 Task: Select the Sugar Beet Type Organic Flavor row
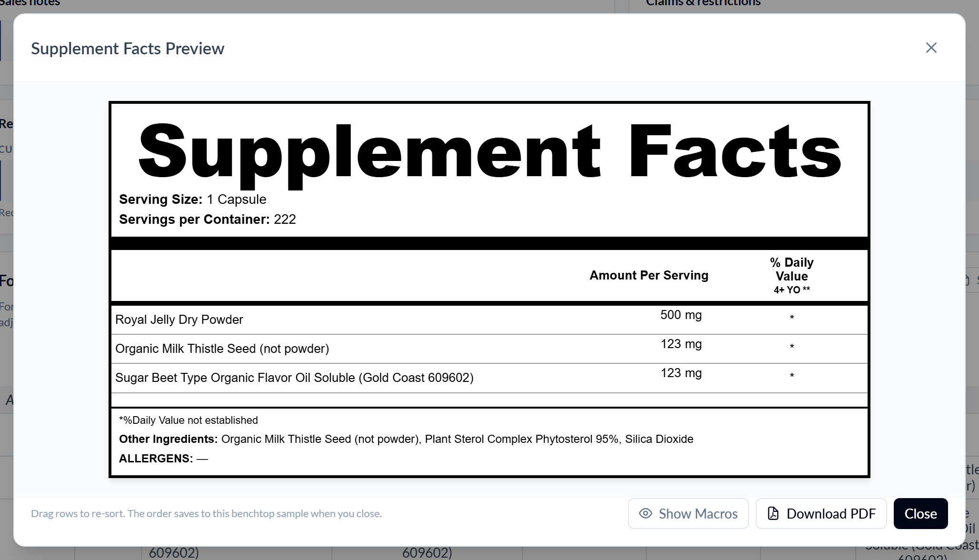489,378
